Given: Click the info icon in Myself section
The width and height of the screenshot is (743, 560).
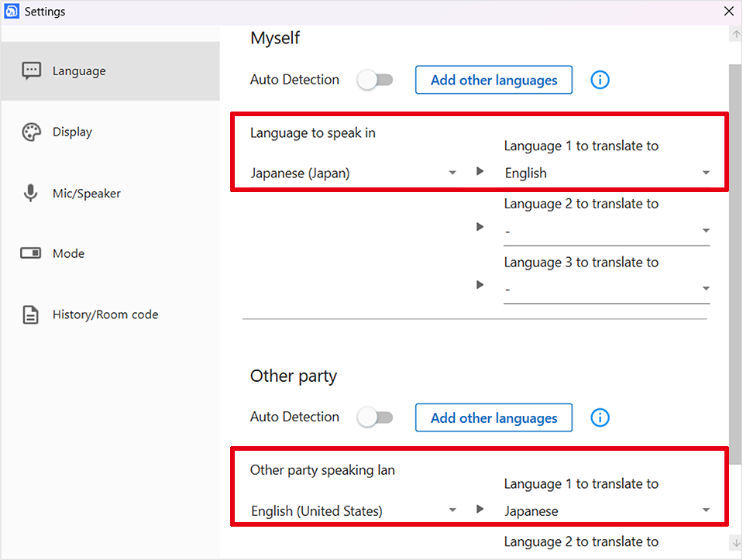Looking at the screenshot, I should pos(600,80).
